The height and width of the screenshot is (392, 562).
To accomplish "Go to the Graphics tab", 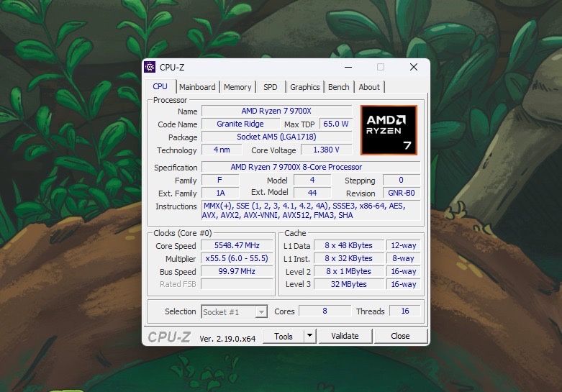I will pyautogui.click(x=304, y=87).
